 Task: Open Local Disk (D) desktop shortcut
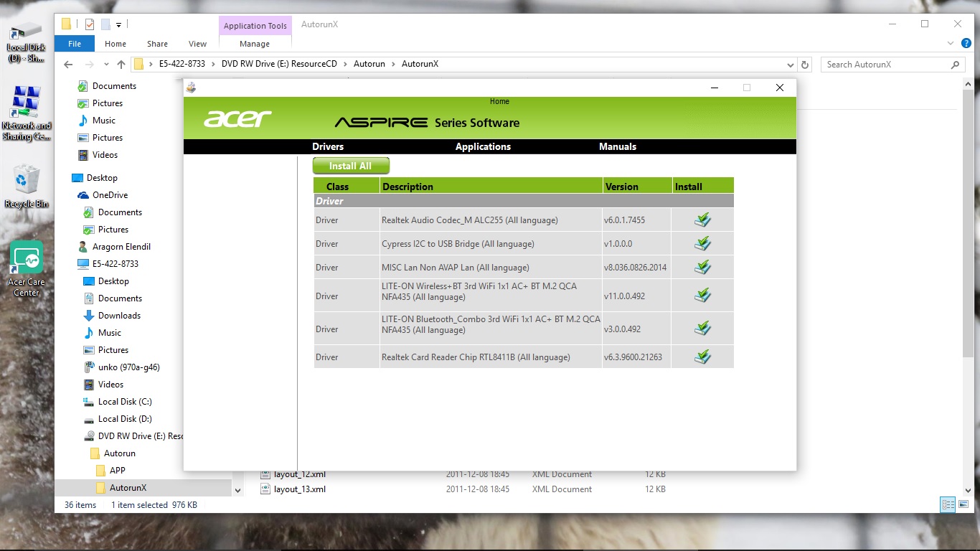coord(27,42)
